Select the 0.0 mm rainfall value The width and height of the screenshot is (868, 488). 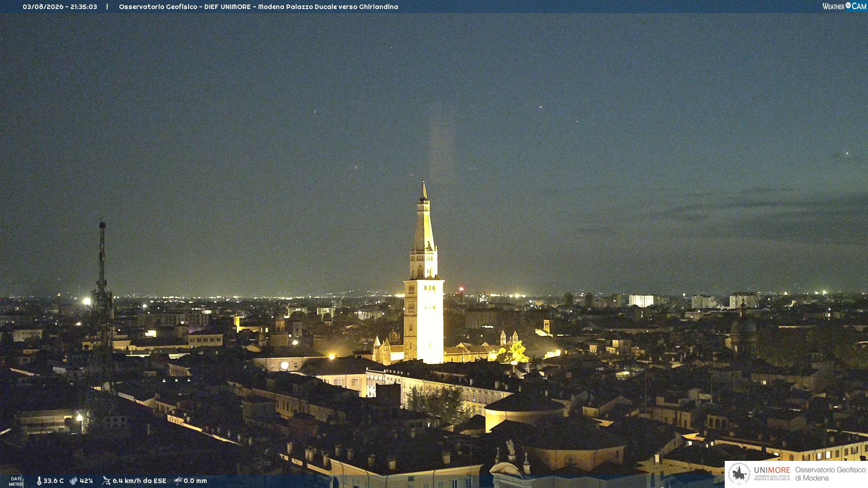(195, 481)
